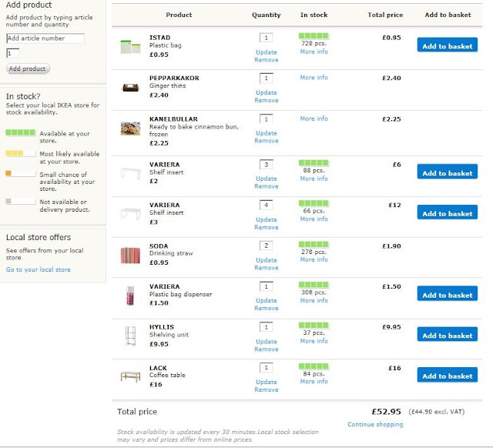Click the Add article number field
The width and height of the screenshot is (493, 448).
click(45, 38)
